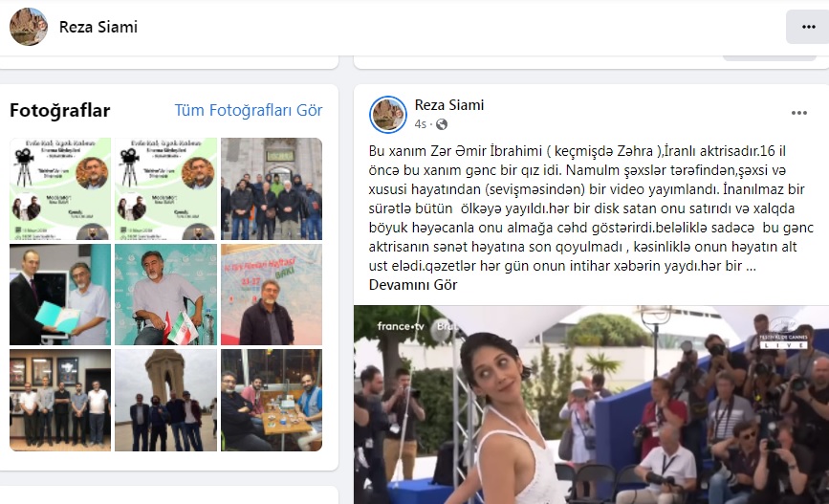Image resolution: width=829 pixels, height=504 pixels.
Task: Open the profile header three-dots menu
Action: click(x=808, y=27)
